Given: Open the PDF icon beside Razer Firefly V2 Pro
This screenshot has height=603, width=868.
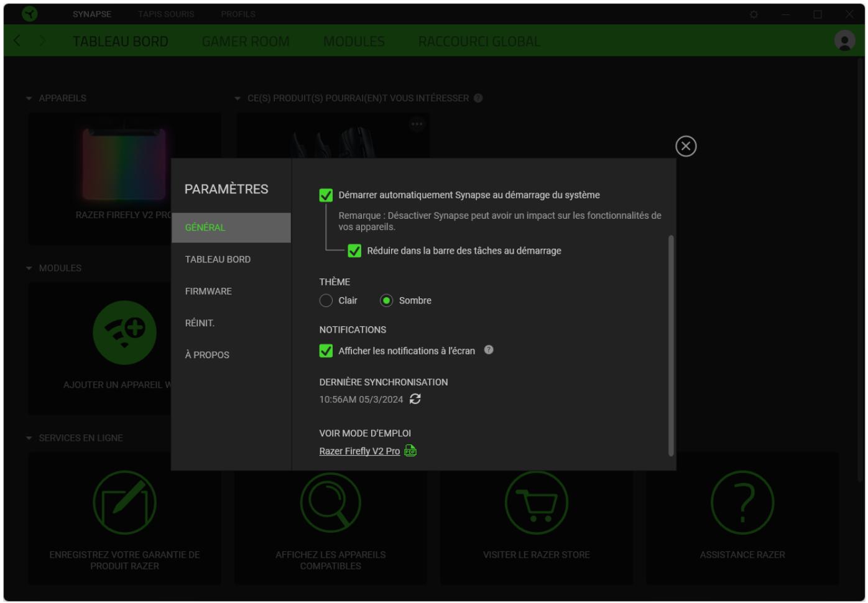Looking at the screenshot, I should pos(410,451).
